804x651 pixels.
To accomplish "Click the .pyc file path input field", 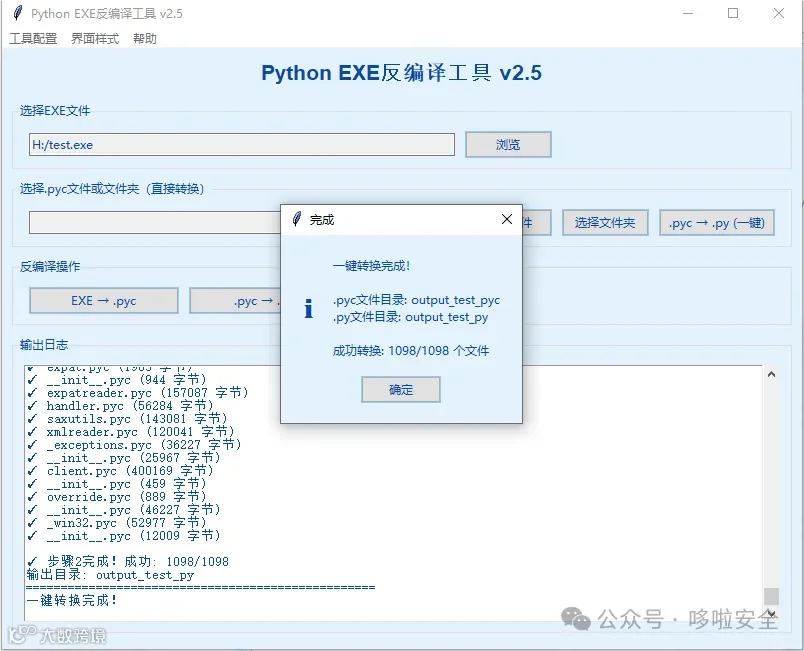I will (x=155, y=222).
